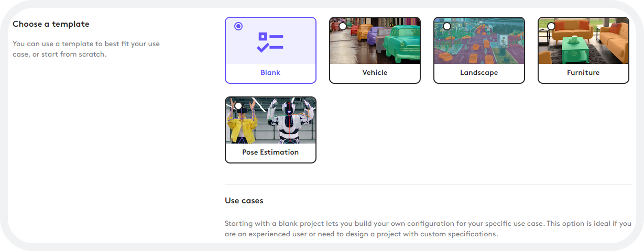Click the Pose Estimation template label
Viewport: 644px width, 251px height.
tap(270, 152)
